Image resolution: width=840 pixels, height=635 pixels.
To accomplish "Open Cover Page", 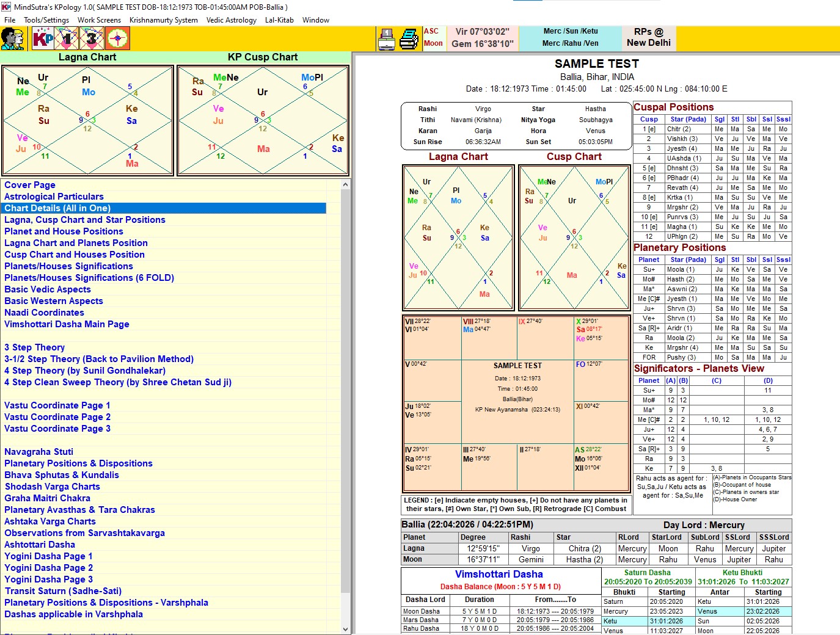I will click(x=30, y=185).
